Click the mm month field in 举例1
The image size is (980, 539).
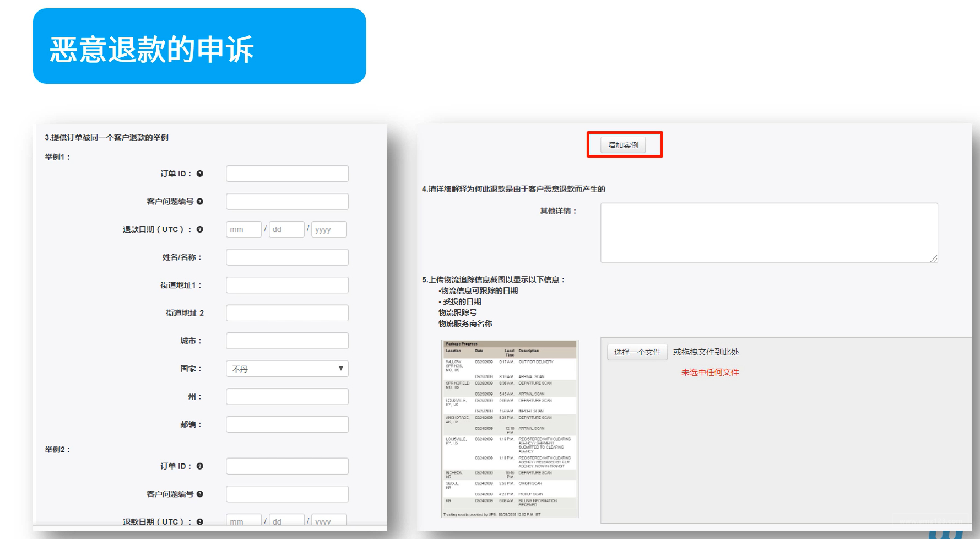tap(243, 229)
